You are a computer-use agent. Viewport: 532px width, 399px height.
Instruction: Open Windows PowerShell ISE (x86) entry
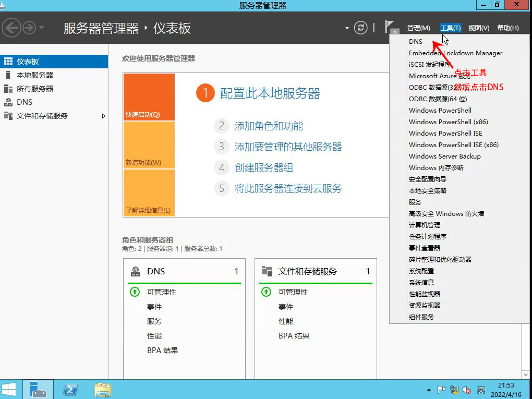pos(454,145)
